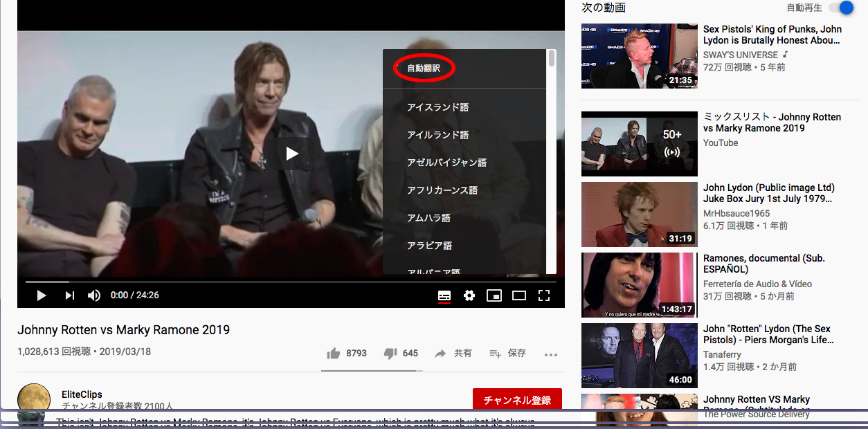Mute the video volume speaker icon
868x429 pixels.
(x=94, y=295)
